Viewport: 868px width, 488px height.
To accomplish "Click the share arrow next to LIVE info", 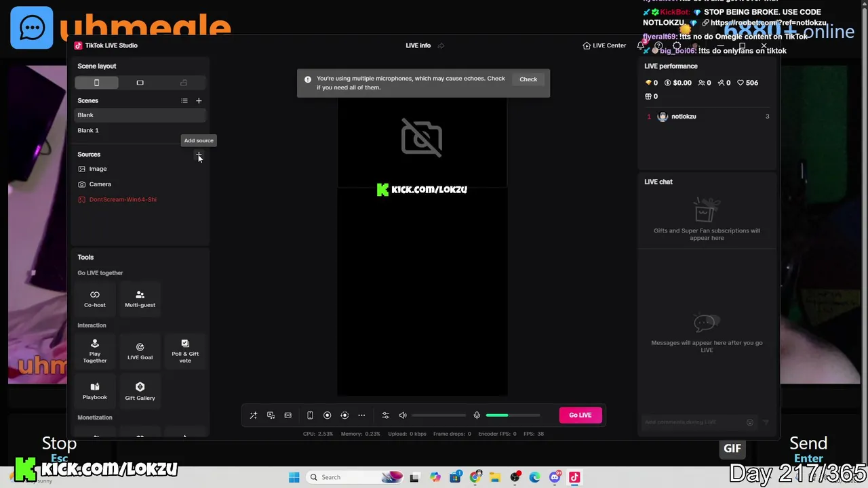I will click(441, 45).
